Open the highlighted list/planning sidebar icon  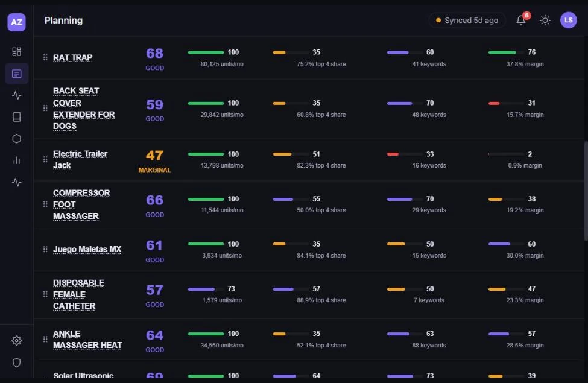pyautogui.click(x=16, y=74)
